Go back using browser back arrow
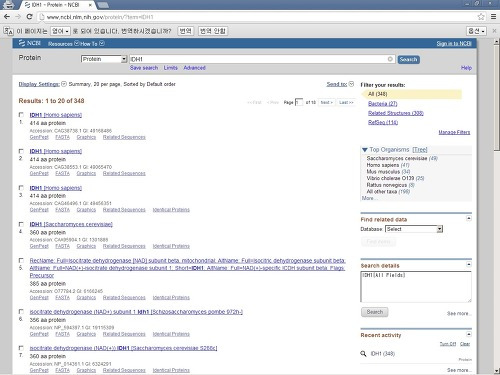The image size is (500, 375). [7, 17]
